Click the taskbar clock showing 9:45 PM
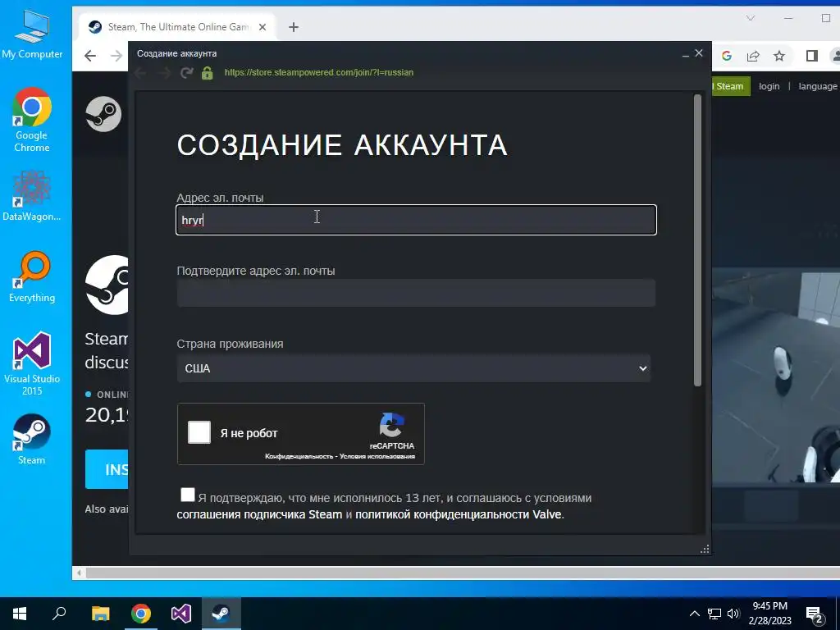This screenshot has width=840, height=630. click(x=769, y=614)
